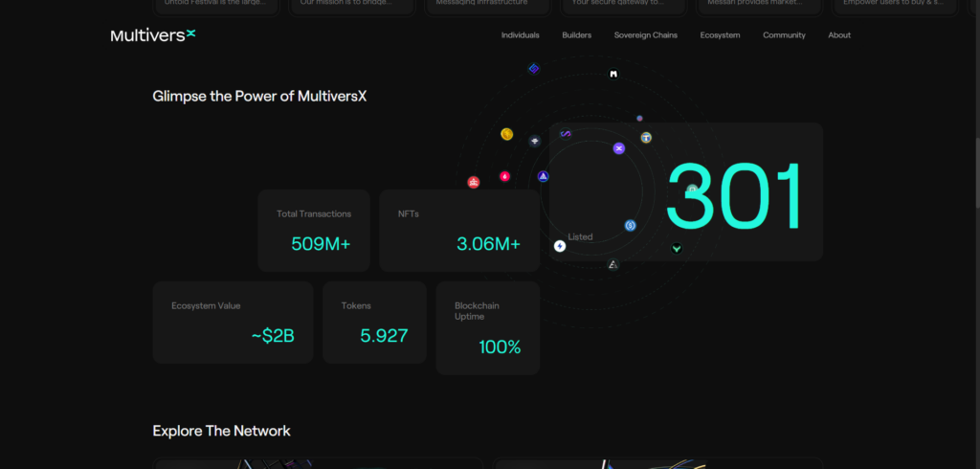Viewport: 980px width, 469px height.
Task: Open the Builders menu
Action: pyautogui.click(x=577, y=35)
